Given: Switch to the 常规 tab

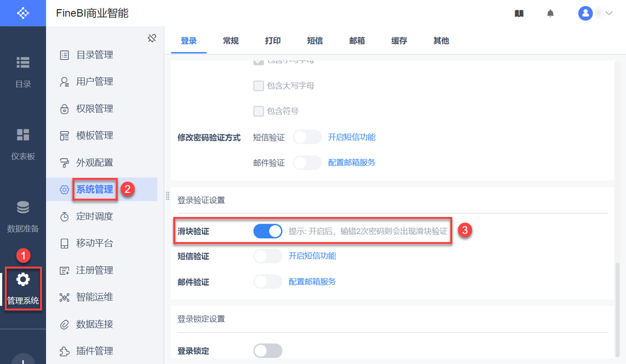Looking at the screenshot, I should point(231,41).
